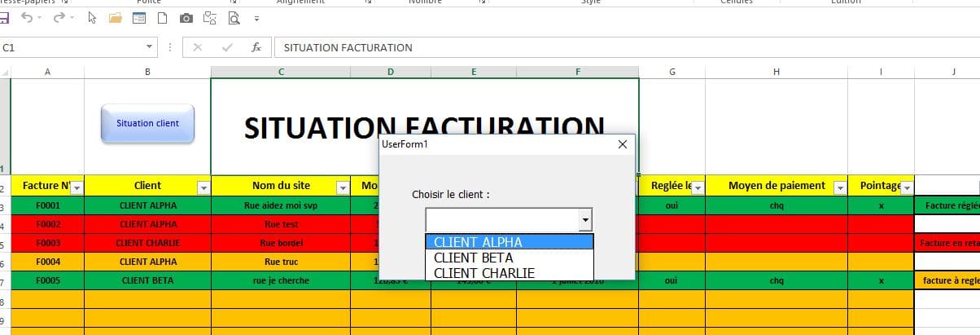Image resolution: width=980 pixels, height=335 pixels.
Task: Click the open folder icon in toolbar
Action: coord(115,17)
